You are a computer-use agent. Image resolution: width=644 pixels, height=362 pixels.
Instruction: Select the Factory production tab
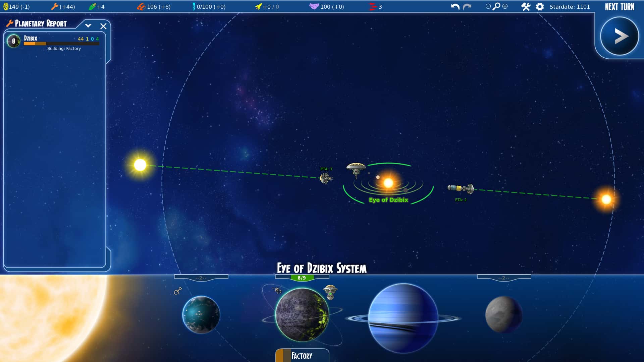[x=302, y=355]
